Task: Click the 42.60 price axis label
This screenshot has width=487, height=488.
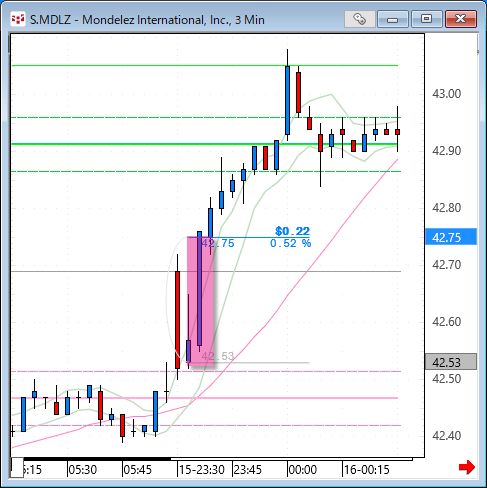Action: coord(447,322)
